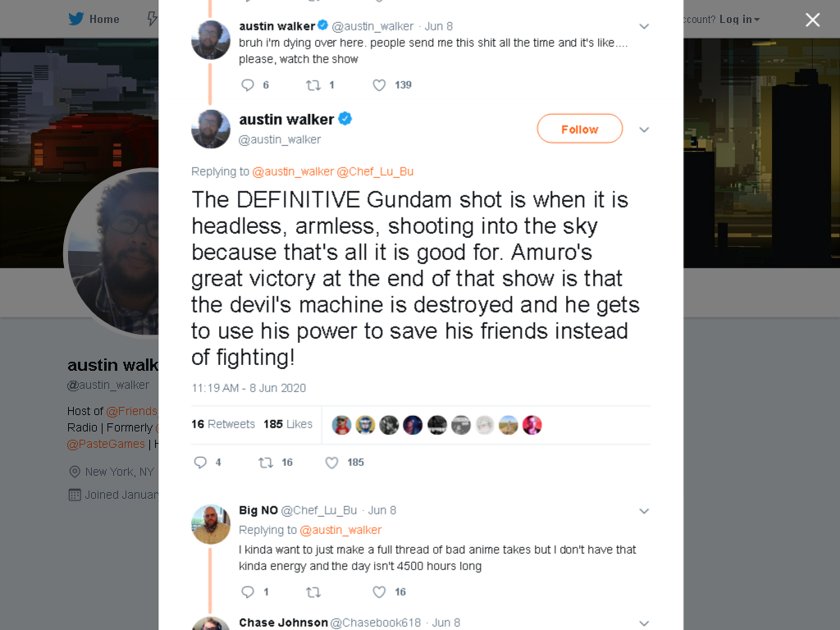The image size is (840, 630).
Task: View the 16 Retweets list
Action: pos(223,424)
